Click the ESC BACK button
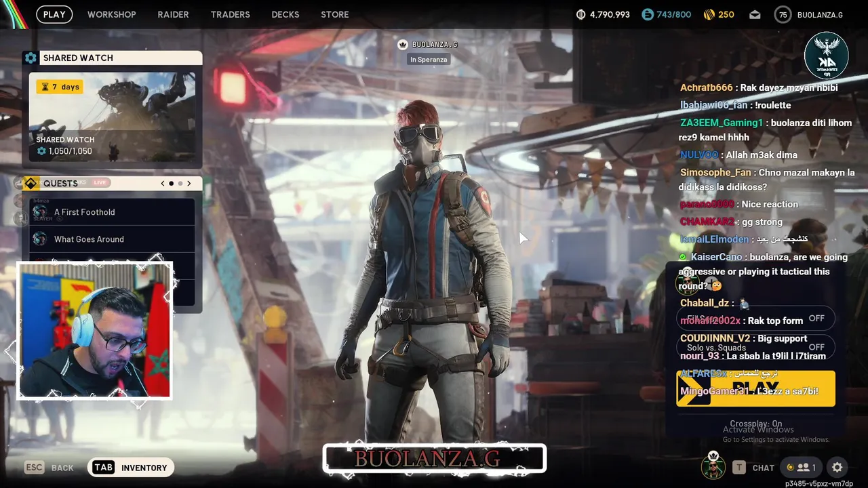 click(x=49, y=468)
